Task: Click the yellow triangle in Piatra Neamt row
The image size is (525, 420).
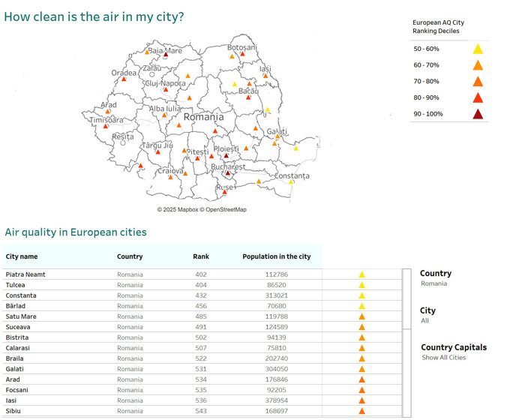Action: coord(361,274)
